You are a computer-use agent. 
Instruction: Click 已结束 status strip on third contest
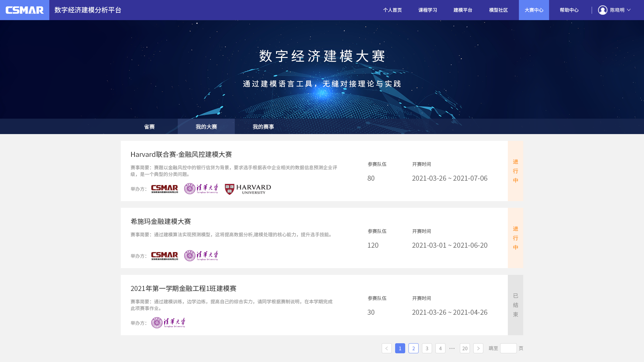coord(515,305)
